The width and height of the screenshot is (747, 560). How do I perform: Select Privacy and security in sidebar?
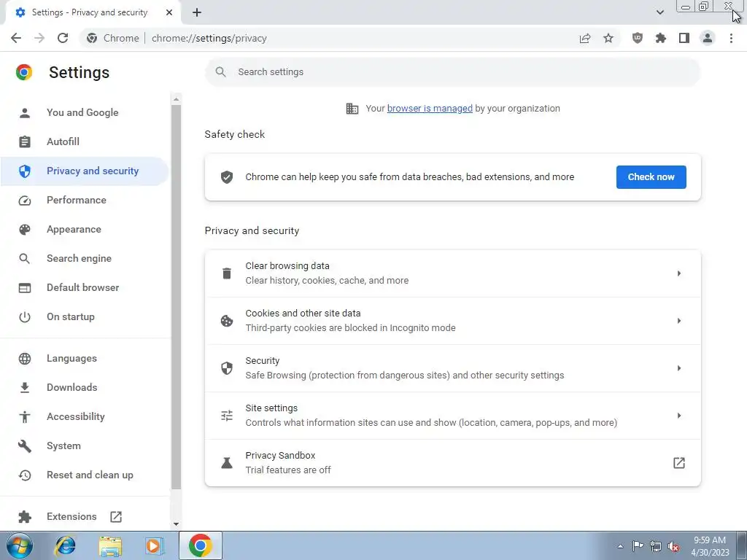pos(85,171)
